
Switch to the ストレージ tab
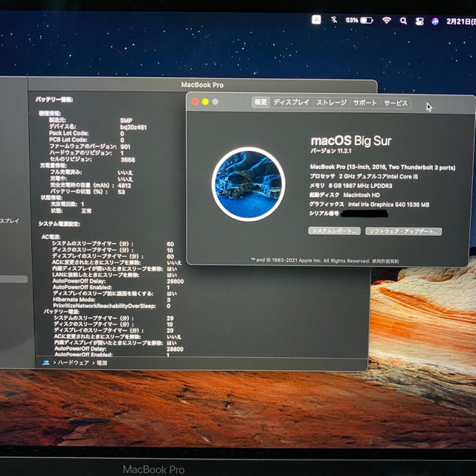(332, 103)
